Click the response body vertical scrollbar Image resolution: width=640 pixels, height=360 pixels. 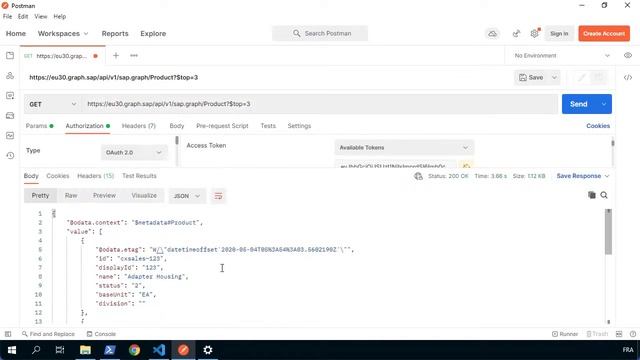(x=608, y=232)
